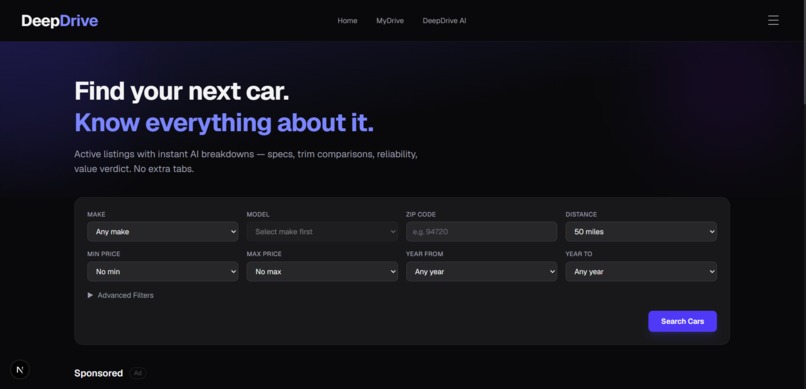Screen dimensions: 806x389
Task: Open the Min Price dropdown
Action: 162,271
